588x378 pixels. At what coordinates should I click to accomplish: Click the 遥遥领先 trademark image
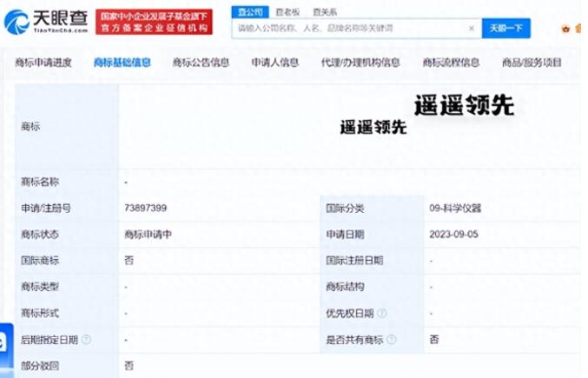click(x=373, y=127)
